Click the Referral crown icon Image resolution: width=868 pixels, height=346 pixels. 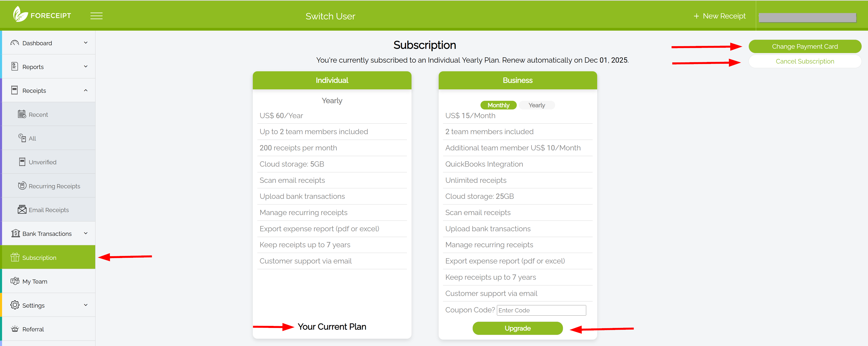(x=15, y=329)
